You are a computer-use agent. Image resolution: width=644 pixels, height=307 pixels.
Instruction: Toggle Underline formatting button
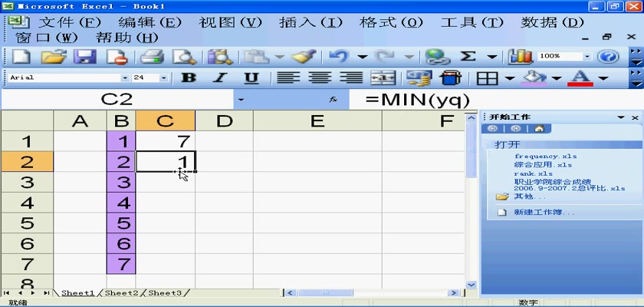pos(251,78)
